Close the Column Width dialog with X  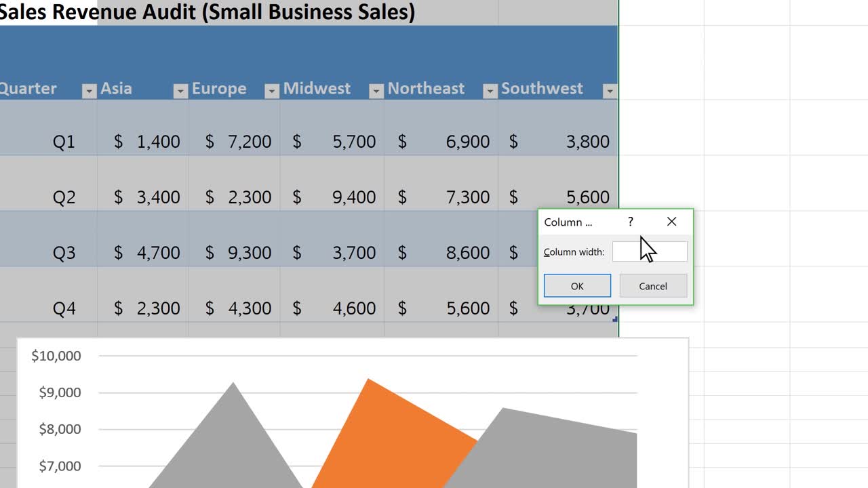(x=671, y=222)
